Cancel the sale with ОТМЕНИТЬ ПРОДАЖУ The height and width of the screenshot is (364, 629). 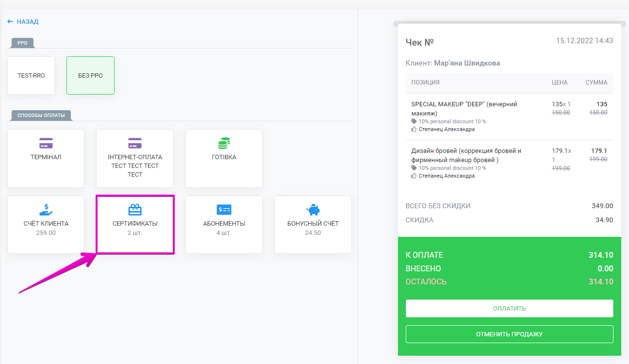pyautogui.click(x=509, y=334)
